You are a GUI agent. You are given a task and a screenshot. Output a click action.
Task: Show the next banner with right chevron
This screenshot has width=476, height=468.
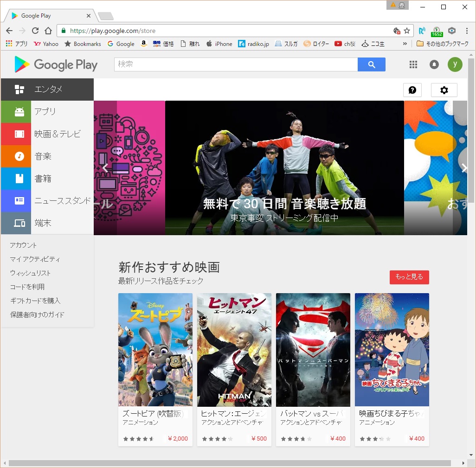tap(463, 168)
